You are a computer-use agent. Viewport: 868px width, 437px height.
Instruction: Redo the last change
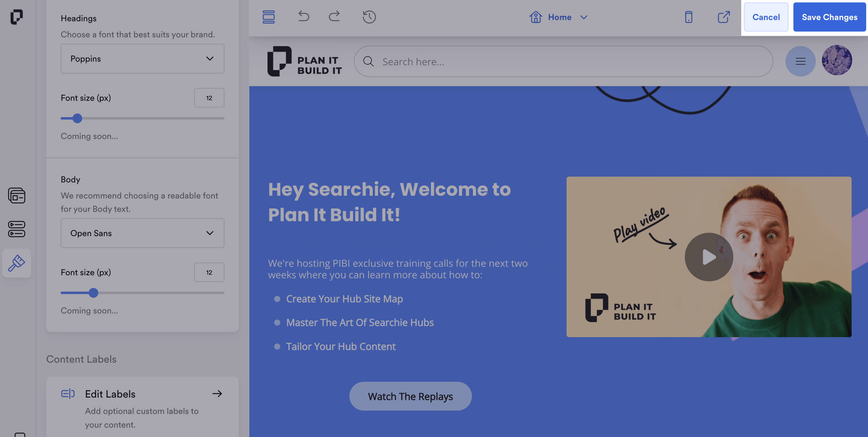point(334,16)
